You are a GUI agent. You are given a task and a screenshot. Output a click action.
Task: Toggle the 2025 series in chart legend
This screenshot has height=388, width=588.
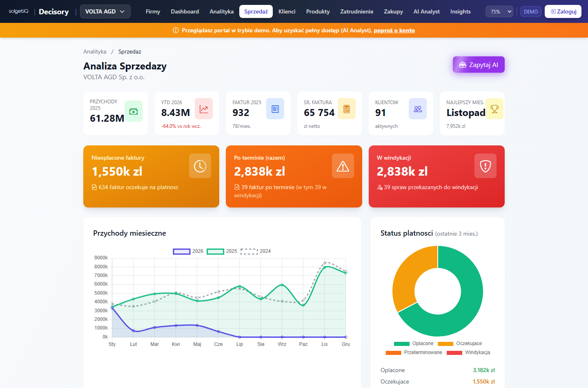222,251
